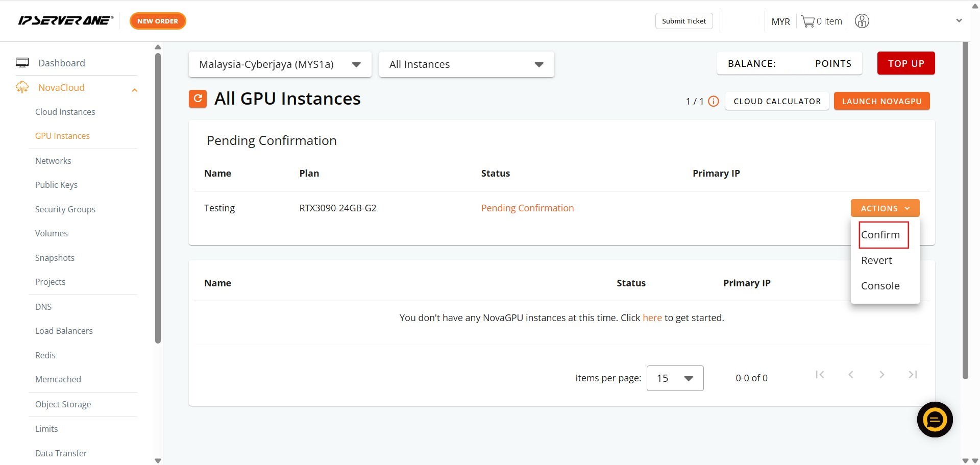
Task: Click the 'here' link to get started
Action: (x=652, y=317)
